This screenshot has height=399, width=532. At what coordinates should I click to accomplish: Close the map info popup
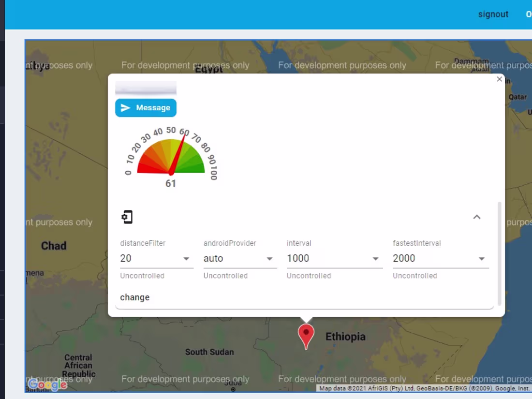(x=499, y=79)
